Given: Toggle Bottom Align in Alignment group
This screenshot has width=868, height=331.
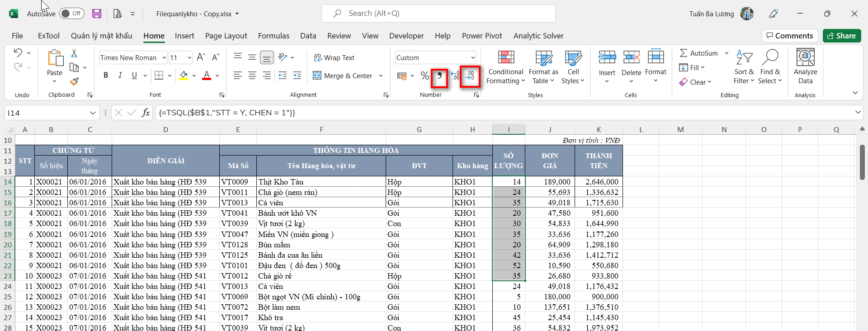Looking at the screenshot, I should pyautogui.click(x=267, y=57).
